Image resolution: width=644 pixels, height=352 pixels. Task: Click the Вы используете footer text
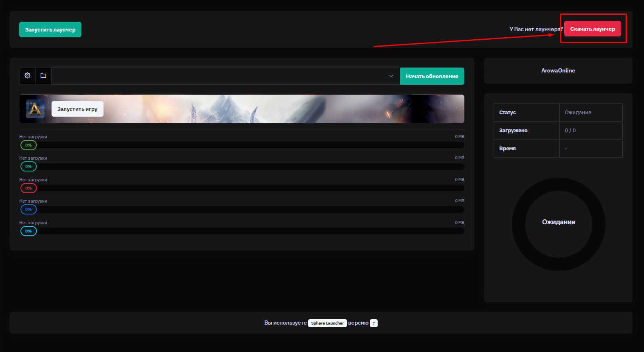pos(285,323)
